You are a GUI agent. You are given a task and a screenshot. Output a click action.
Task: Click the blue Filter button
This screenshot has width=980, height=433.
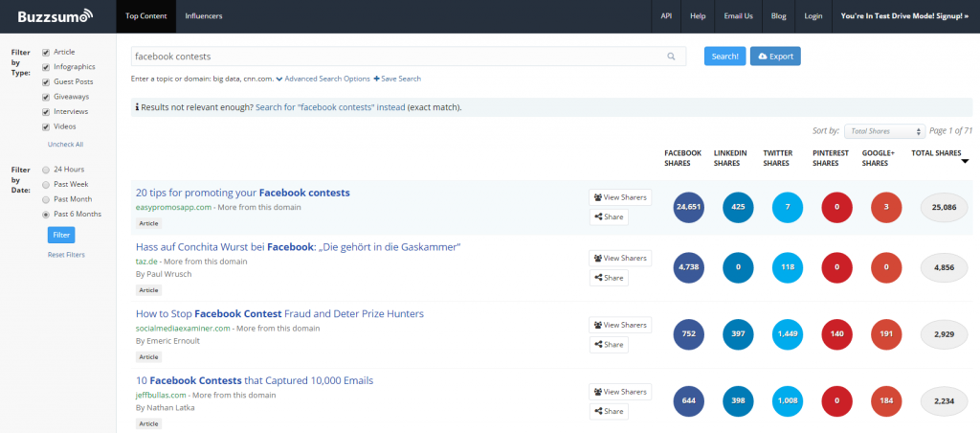[61, 235]
